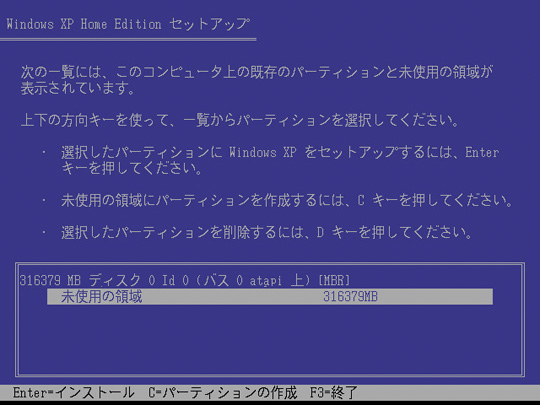Viewport: 540px width, 405px height.
Task: Click the arrow-key selection instruction line
Action: [x=240, y=121]
